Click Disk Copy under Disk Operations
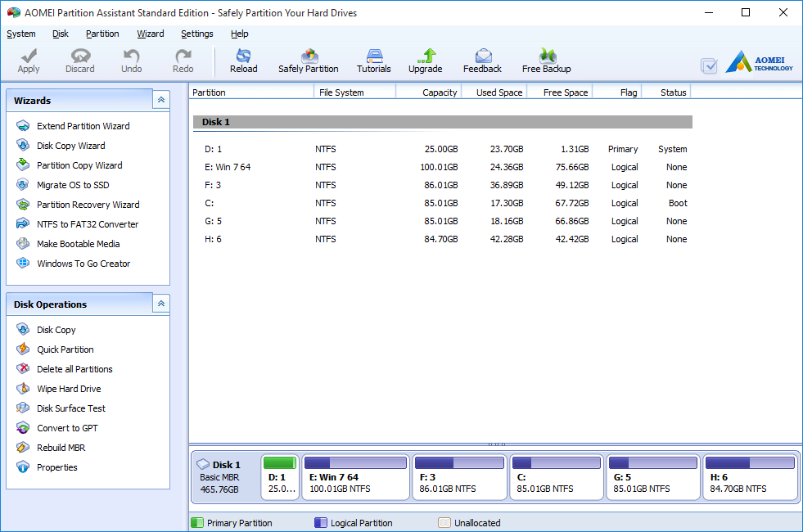 tap(56, 330)
